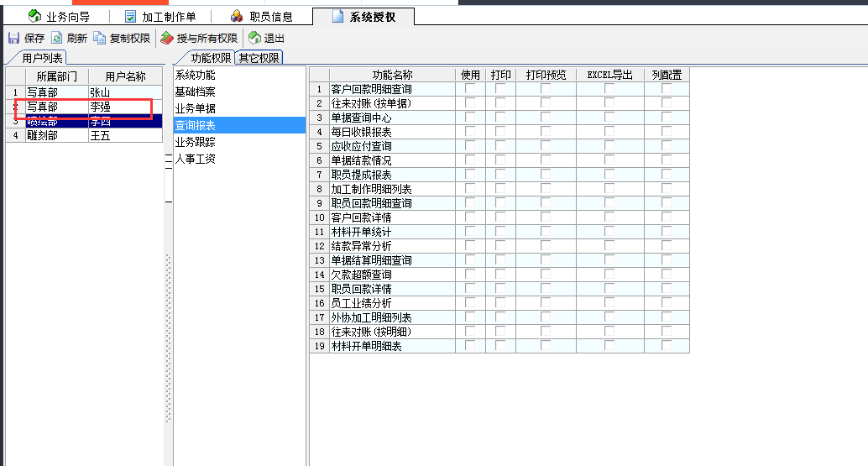Screen dimensions: 868x466
Task: Click the 保存 save disk icon
Action: pyautogui.click(x=13, y=38)
